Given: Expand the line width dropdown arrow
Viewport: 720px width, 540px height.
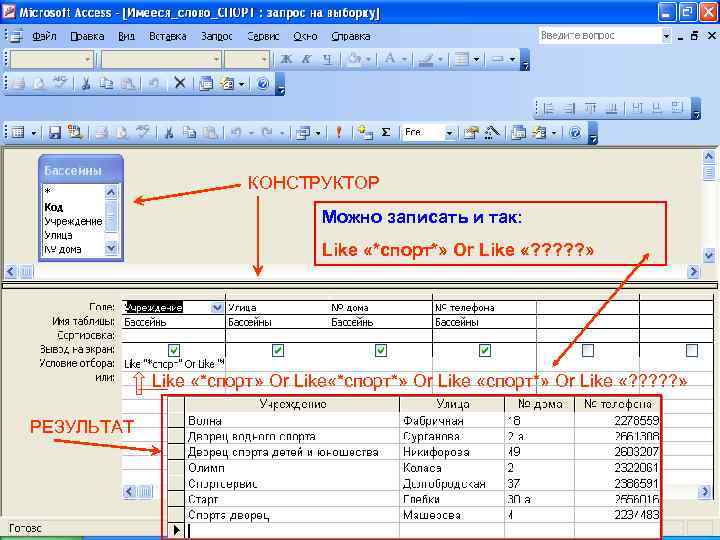Looking at the screenshot, I should point(477,59).
